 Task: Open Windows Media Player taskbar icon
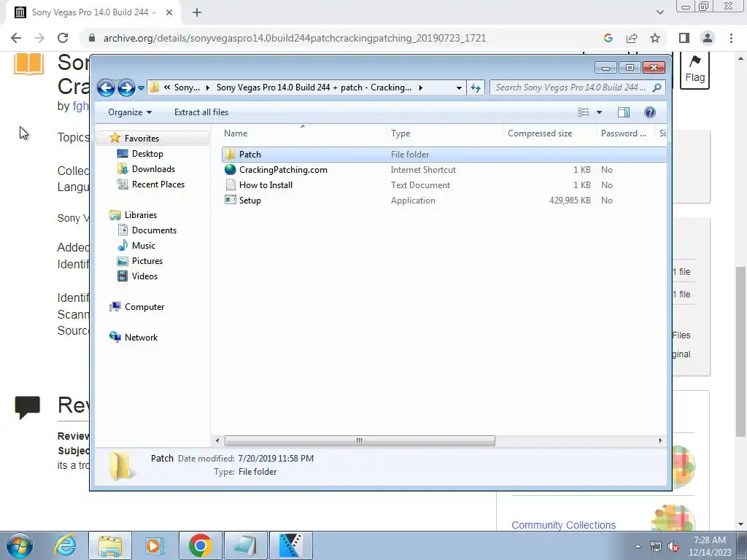coord(154,545)
